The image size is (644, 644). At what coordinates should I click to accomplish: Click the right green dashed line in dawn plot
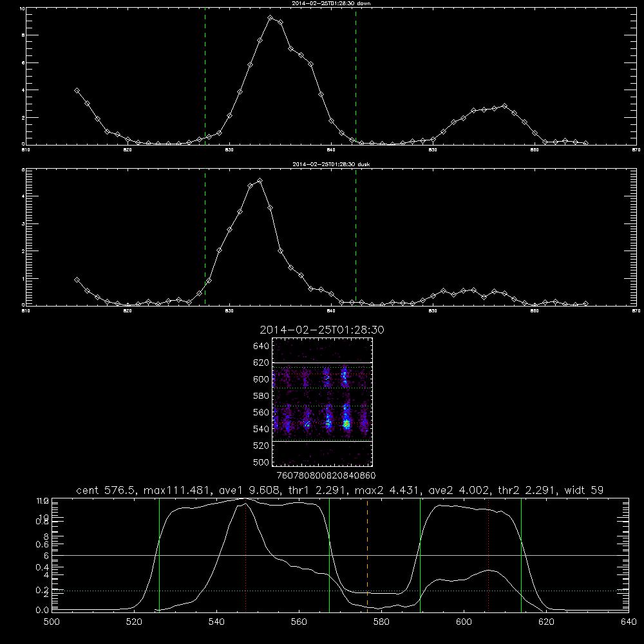click(x=355, y=77)
